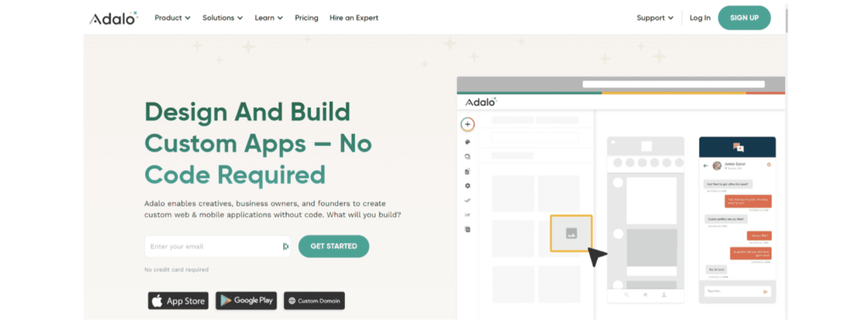Image resolution: width=868 pixels, height=327 pixels.
Task: Expand the Product dropdown menu
Action: [173, 18]
